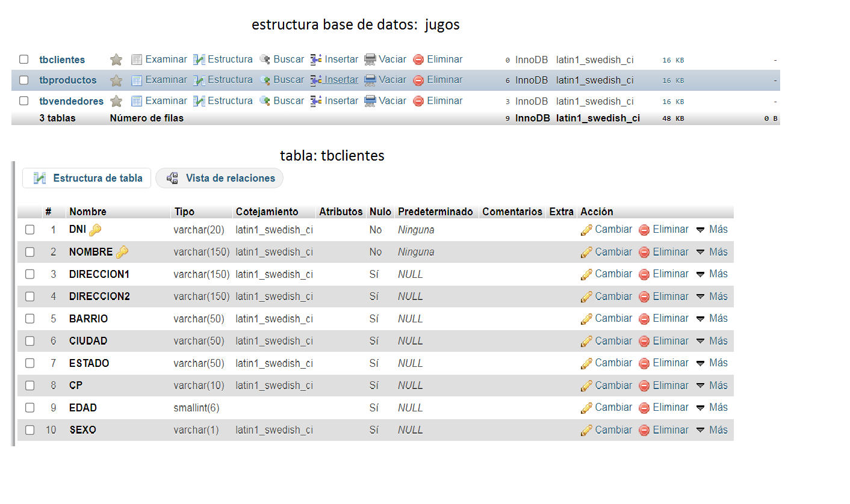This screenshot has height=504, width=850.
Task: Click the varchar(20) type cell
Action: pyautogui.click(x=199, y=230)
